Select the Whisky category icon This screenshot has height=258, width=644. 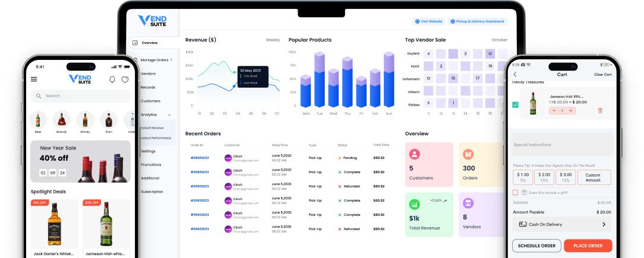point(84,119)
